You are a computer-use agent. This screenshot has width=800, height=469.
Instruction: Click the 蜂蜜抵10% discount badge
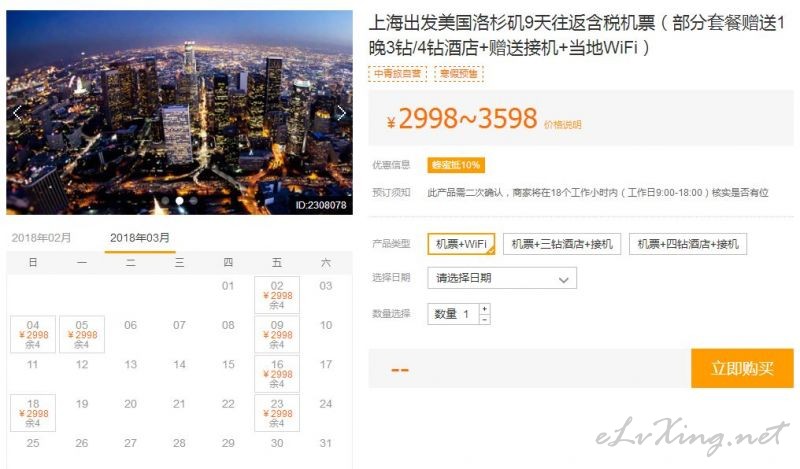(456, 165)
